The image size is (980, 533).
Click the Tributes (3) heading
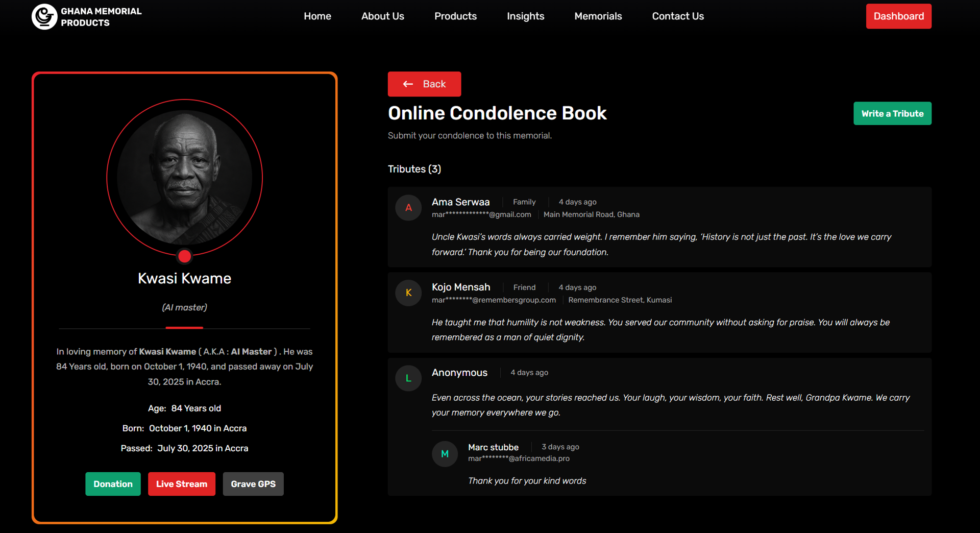tap(414, 169)
